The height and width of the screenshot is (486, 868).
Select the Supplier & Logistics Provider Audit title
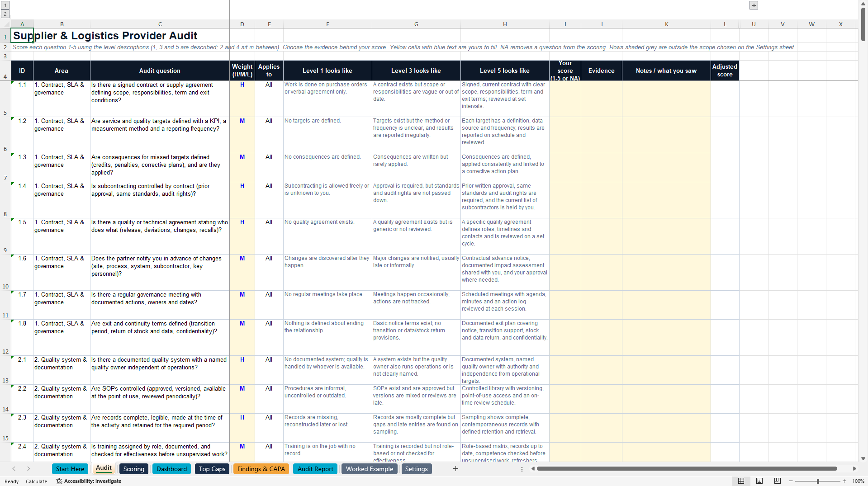(105, 36)
